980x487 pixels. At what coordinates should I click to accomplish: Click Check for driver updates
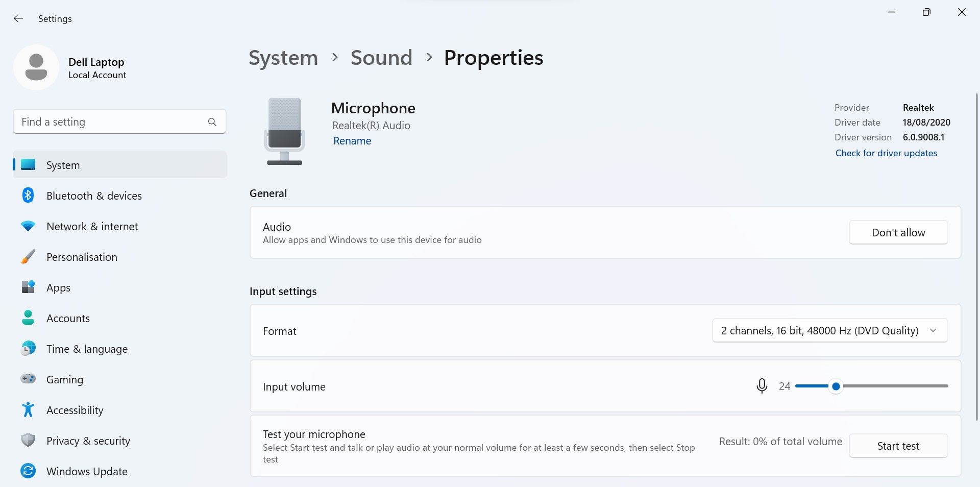pyautogui.click(x=886, y=153)
